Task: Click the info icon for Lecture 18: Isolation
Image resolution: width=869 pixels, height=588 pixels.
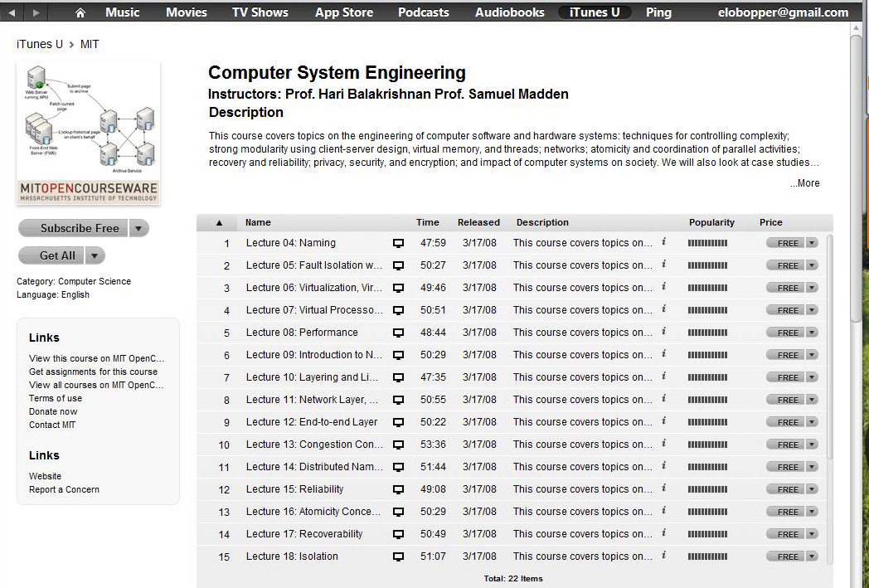Action: (x=664, y=556)
